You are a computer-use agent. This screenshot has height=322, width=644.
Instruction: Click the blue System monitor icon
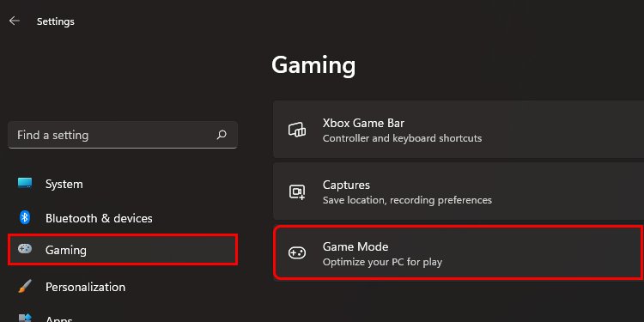point(25,183)
